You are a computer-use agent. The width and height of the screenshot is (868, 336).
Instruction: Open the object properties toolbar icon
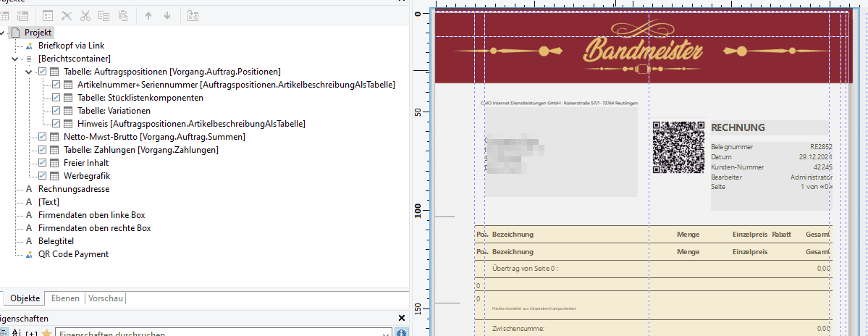(49, 15)
